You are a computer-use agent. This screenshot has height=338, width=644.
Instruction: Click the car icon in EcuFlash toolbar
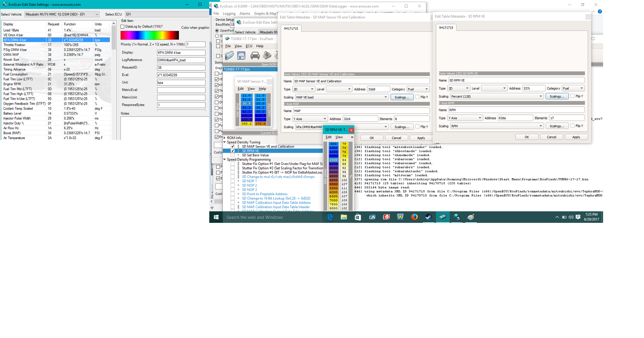pos(255,56)
